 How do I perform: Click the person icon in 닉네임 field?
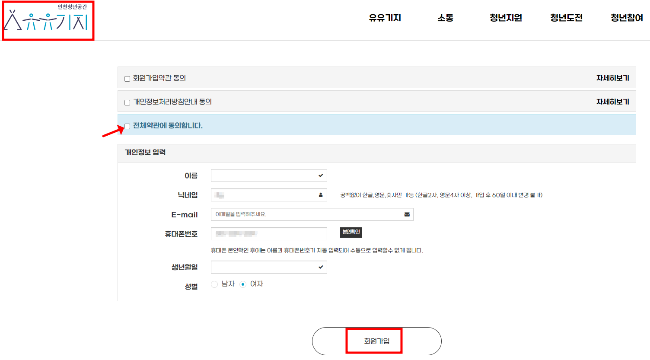[320, 195]
